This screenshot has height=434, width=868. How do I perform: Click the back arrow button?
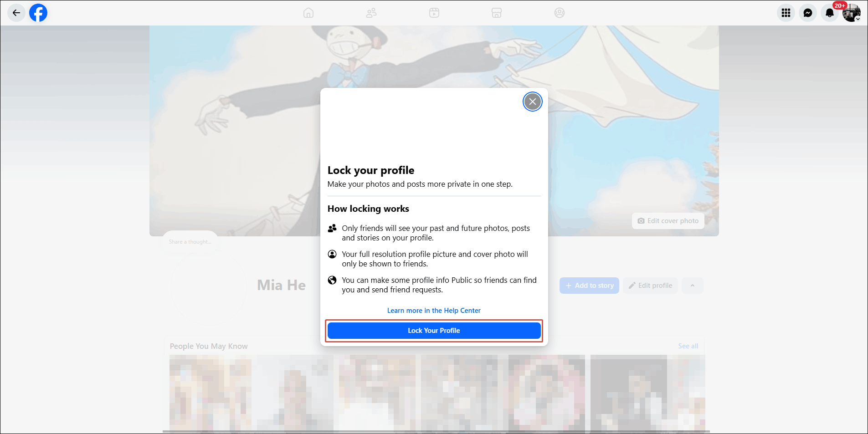point(16,13)
